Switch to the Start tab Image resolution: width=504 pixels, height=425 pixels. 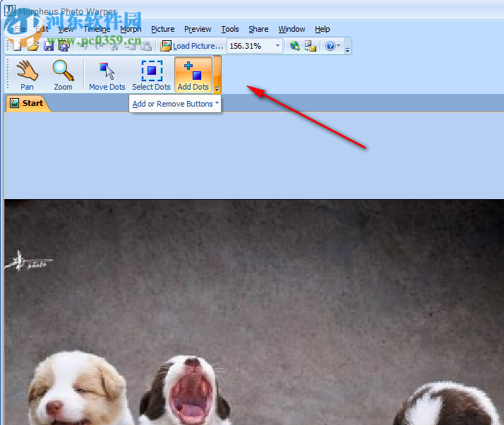click(28, 103)
